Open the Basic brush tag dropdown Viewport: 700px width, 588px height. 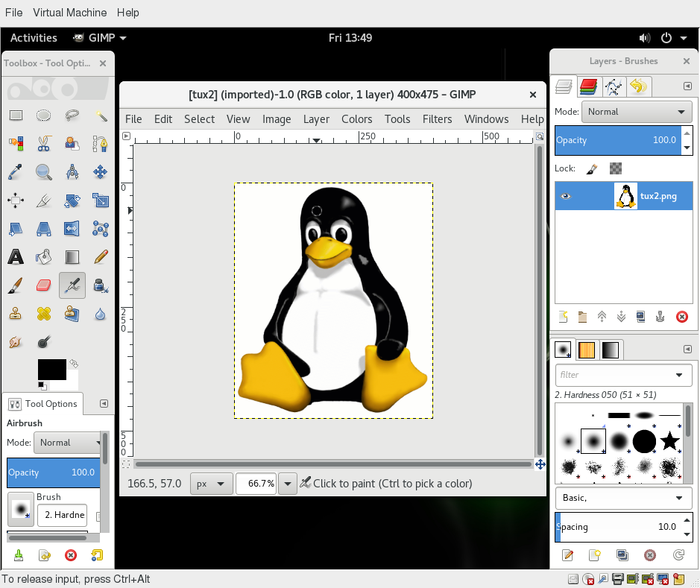624,498
